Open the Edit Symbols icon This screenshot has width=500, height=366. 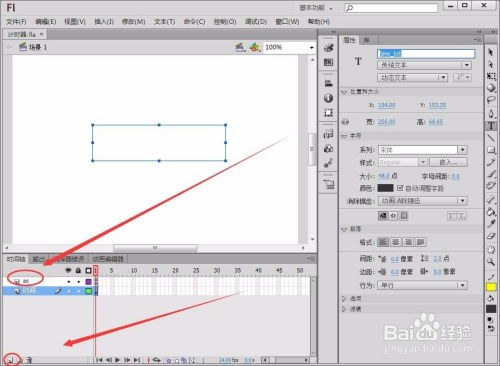254,47
